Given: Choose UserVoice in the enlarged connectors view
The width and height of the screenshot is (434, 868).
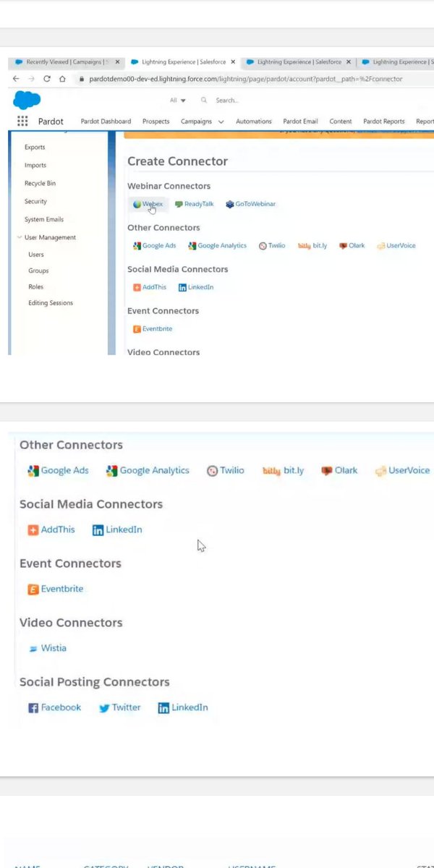Looking at the screenshot, I should coord(401,470).
